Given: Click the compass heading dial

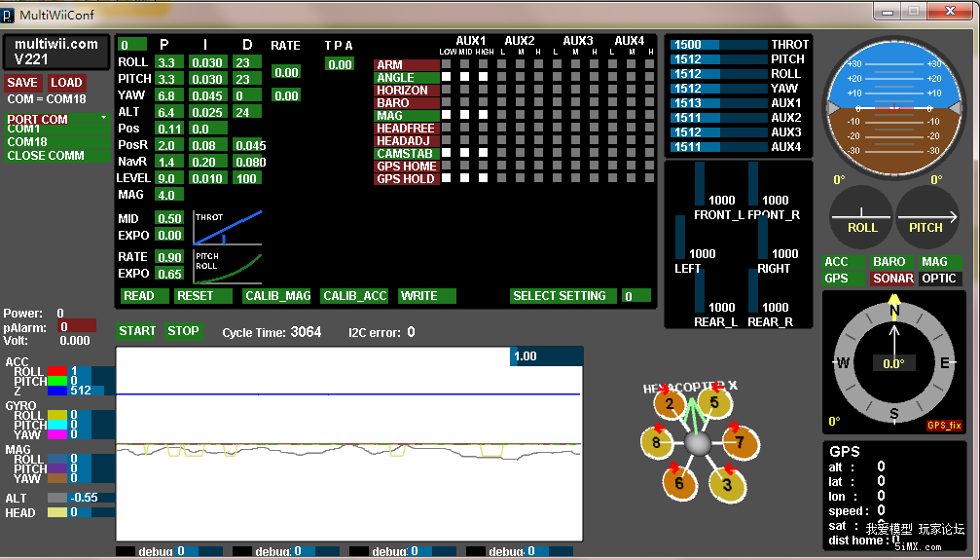Looking at the screenshot, I should pyautogui.click(x=894, y=363).
